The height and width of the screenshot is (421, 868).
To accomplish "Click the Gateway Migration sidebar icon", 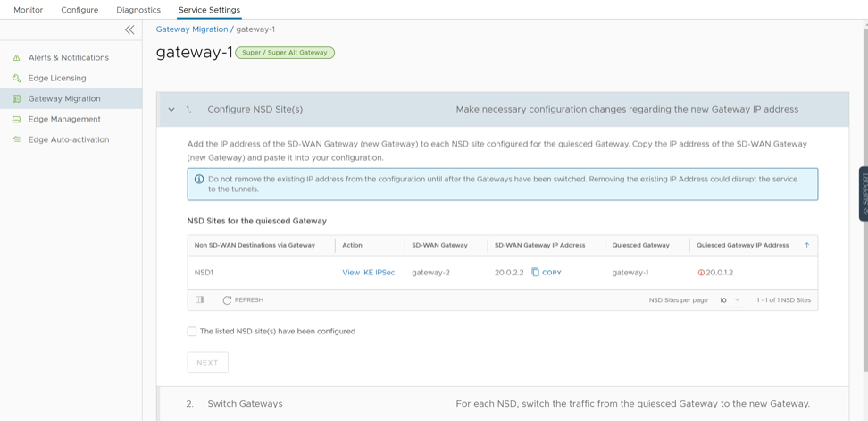I will click(x=16, y=99).
